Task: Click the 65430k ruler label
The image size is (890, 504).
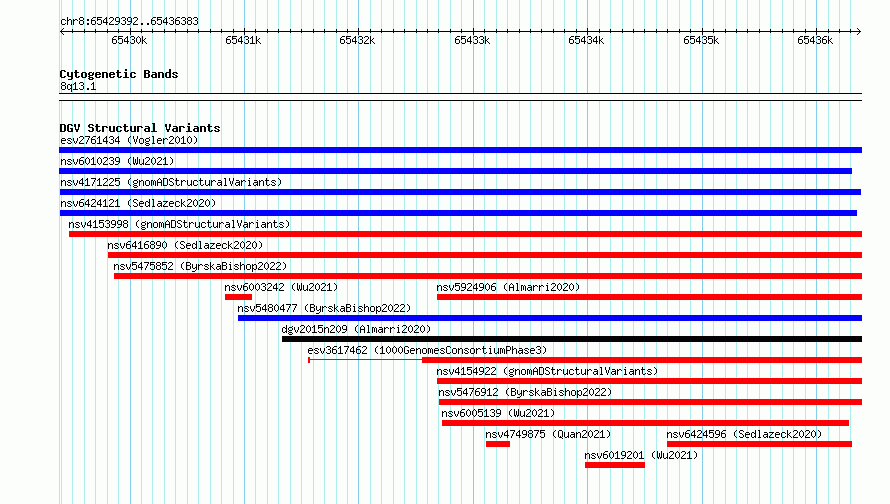Action: [129, 40]
